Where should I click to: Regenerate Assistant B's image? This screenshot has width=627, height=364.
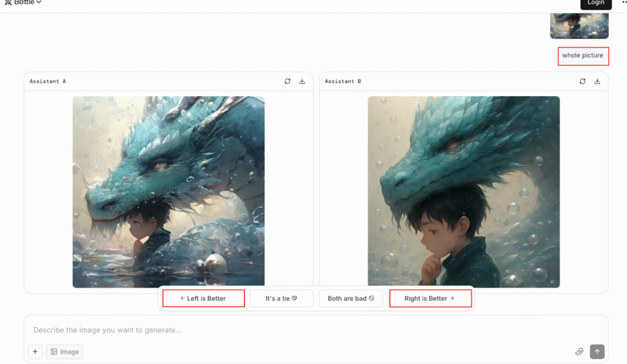(x=582, y=81)
